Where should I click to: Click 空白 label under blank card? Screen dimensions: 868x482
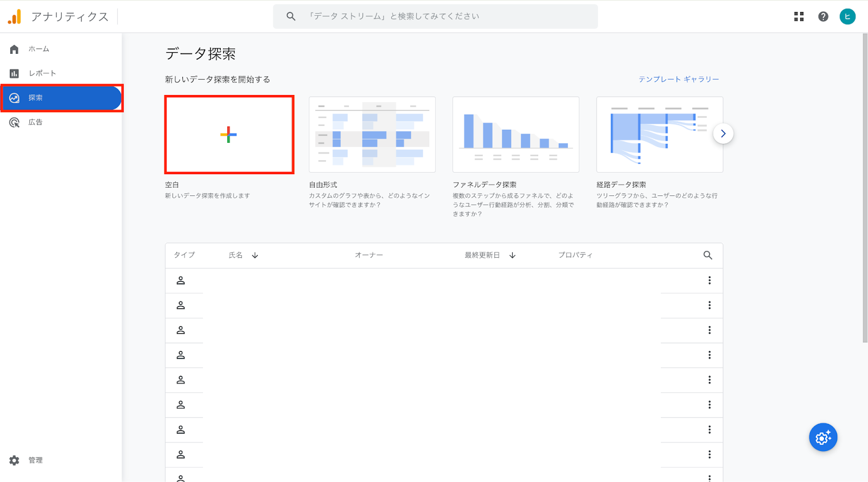tap(172, 185)
